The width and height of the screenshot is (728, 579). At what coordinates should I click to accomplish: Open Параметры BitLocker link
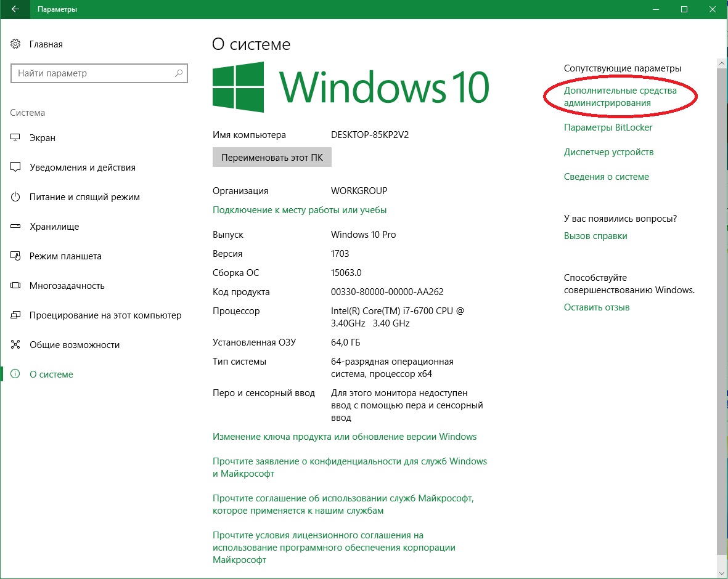608,128
